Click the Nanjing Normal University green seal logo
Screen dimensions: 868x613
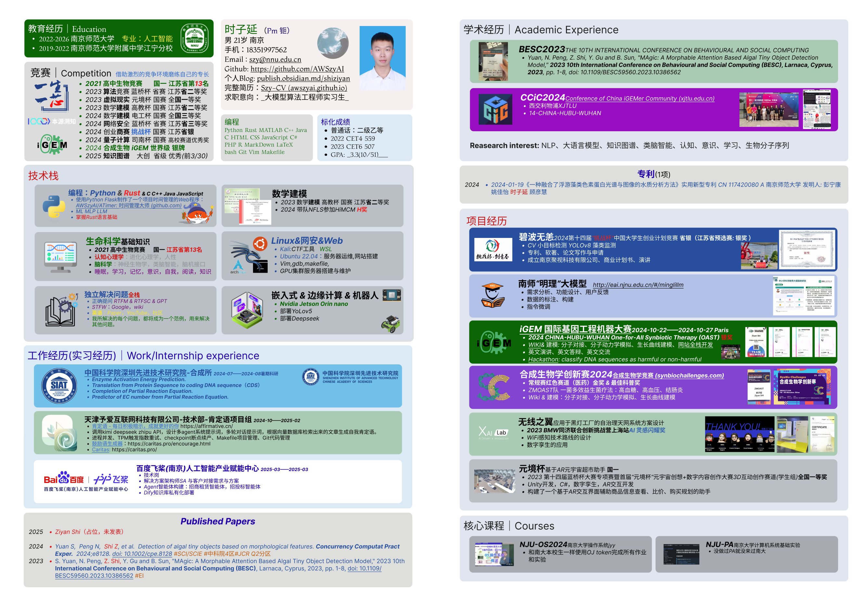point(194,39)
